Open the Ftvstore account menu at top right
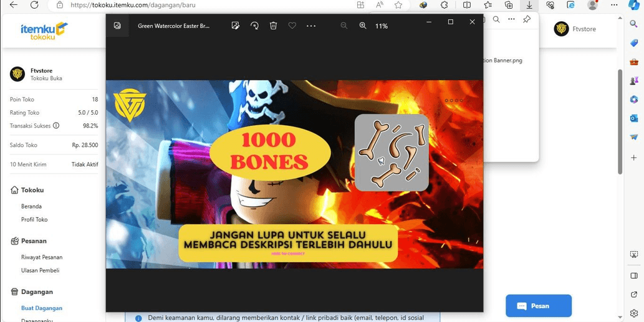This screenshot has height=322, width=644. [575, 29]
